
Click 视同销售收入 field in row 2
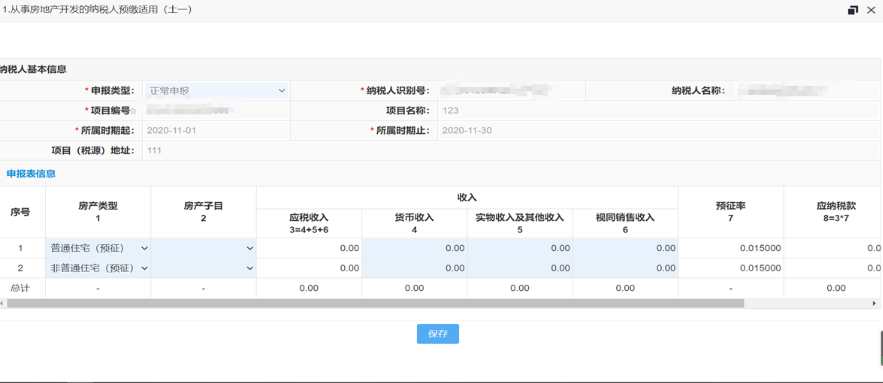626,268
